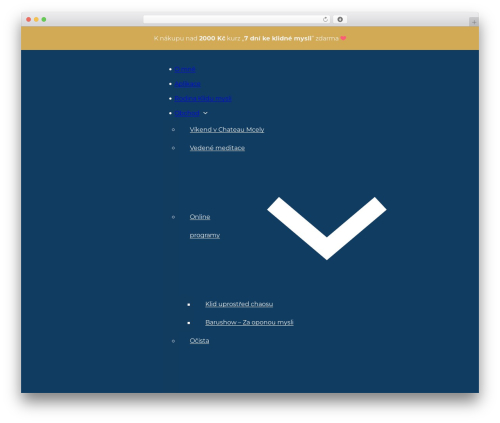The width and height of the screenshot is (500, 423).
Task: Close the browser window red button
Action: 29,20
